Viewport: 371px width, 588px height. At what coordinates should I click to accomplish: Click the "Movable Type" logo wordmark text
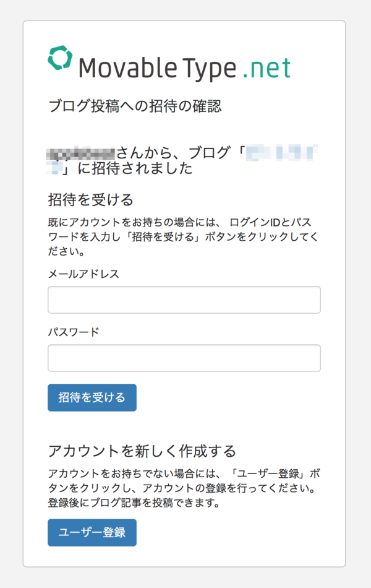[x=158, y=68]
